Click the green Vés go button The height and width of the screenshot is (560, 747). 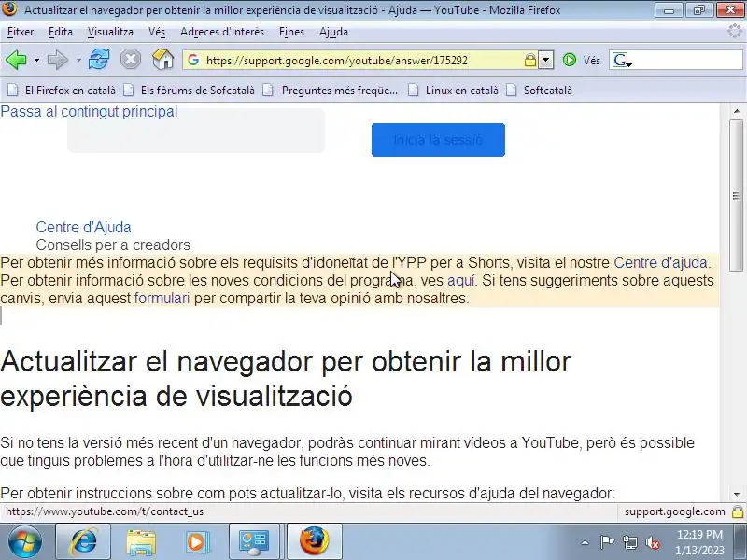tap(581, 61)
